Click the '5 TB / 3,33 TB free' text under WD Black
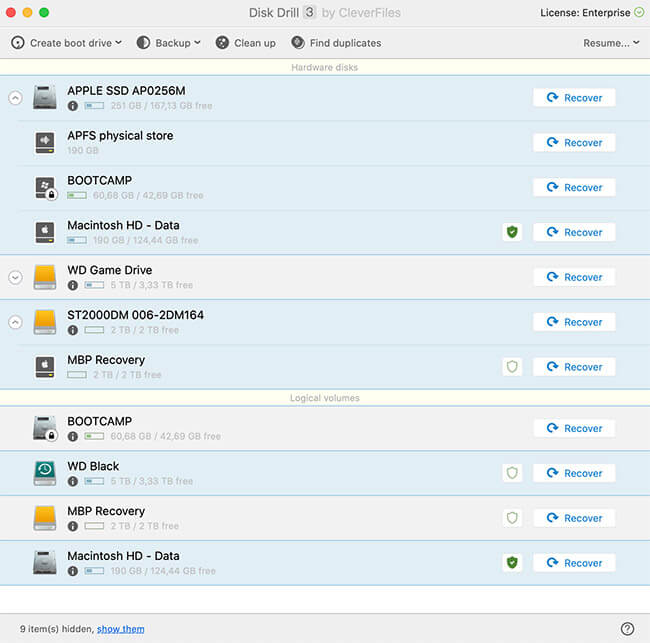650x643 pixels. point(152,481)
